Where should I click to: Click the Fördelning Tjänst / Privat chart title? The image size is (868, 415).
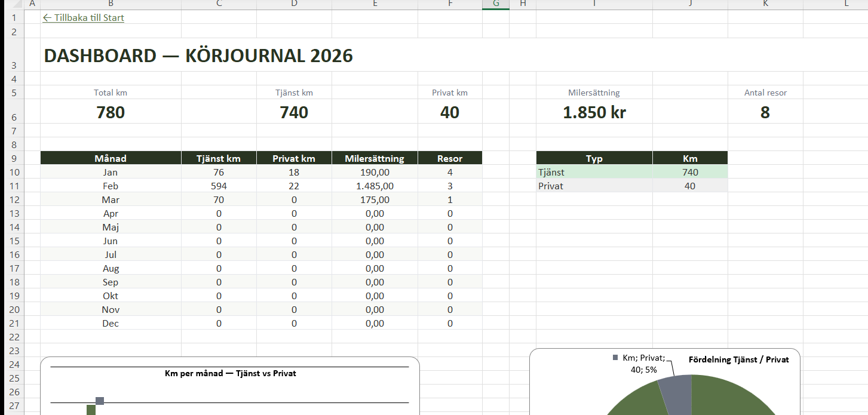(x=738, y=359)
